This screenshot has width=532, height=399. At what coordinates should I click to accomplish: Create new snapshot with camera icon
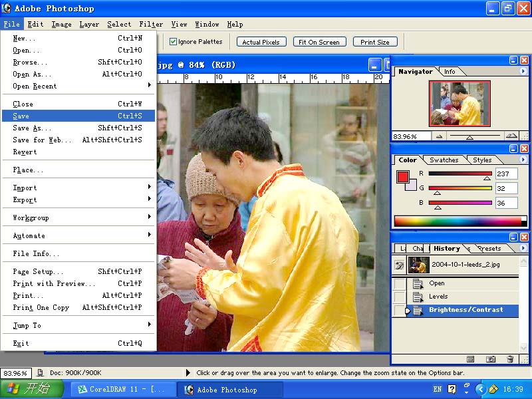click(491, 359)
